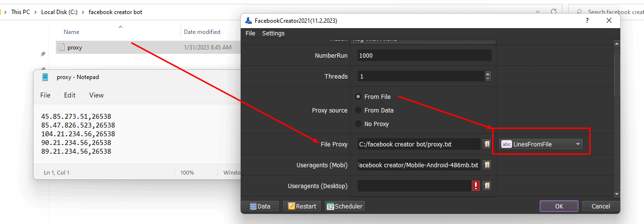Image resolution: width=644 pixels, height=224 pixels.
Task: Click the empty Useragents (Desktop) field
Action: [x=414, y=186]
